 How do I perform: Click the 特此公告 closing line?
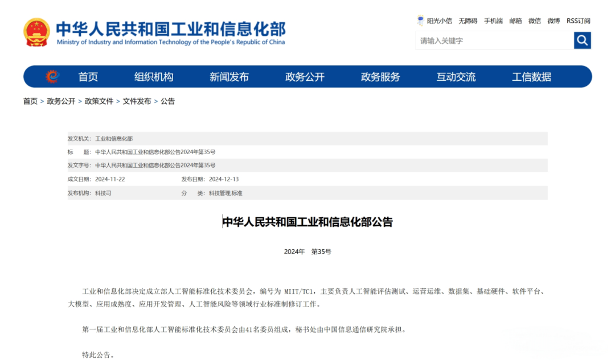[99, 355]
